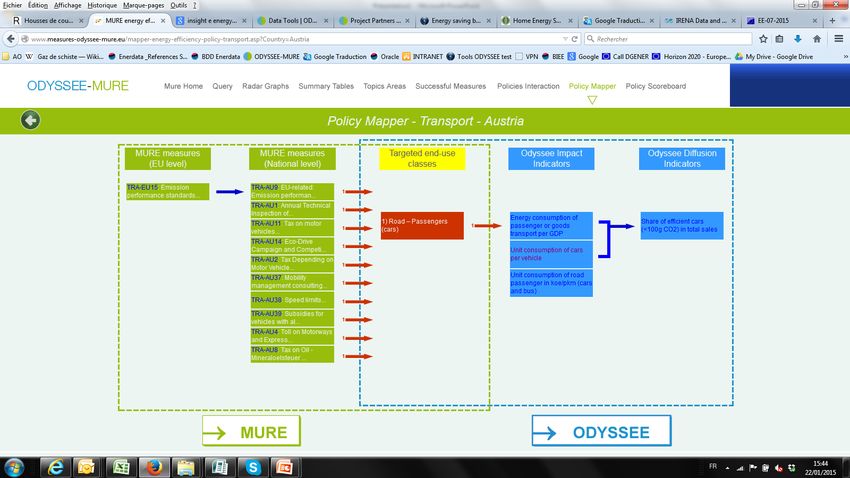The width and height of the screenshot is (850, 478).
Task: Click the Windows Start orb
Action: point(14,467)
